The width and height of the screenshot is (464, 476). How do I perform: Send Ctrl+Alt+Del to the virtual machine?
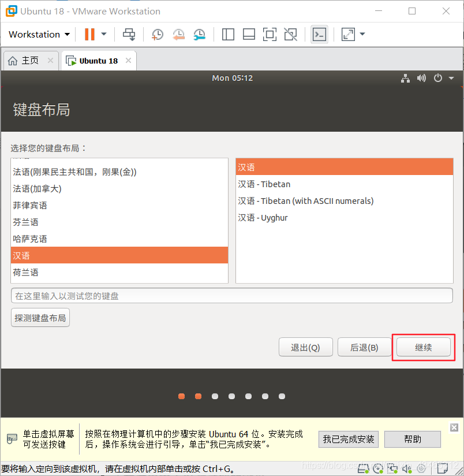coord(129,34)
